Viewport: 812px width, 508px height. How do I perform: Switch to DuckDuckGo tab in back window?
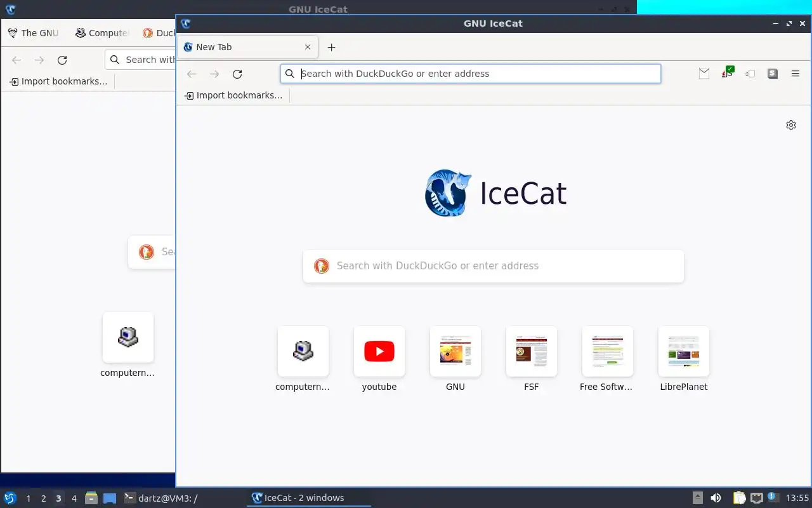[159, 33]
